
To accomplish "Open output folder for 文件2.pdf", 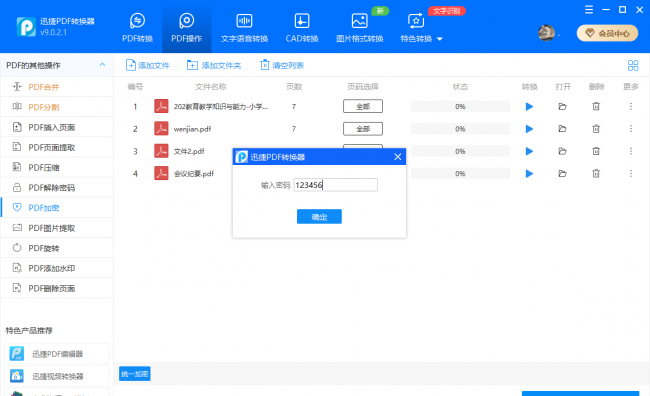I will [x=563, y=151].
